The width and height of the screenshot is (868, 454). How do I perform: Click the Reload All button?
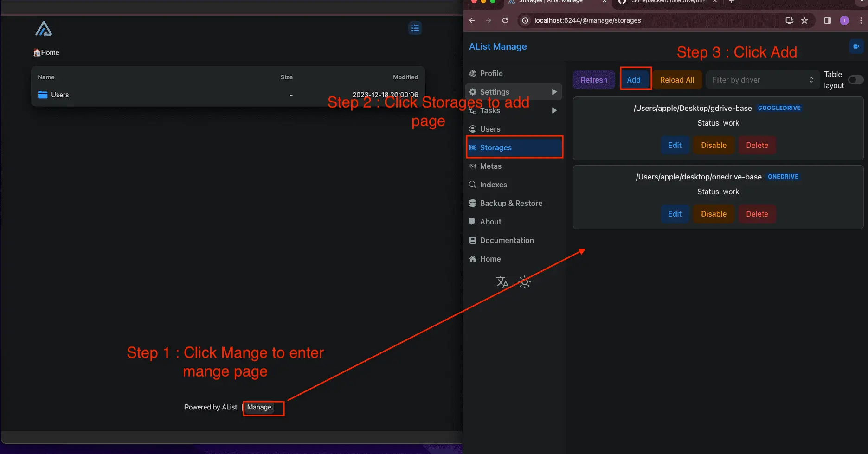point(677,80)
